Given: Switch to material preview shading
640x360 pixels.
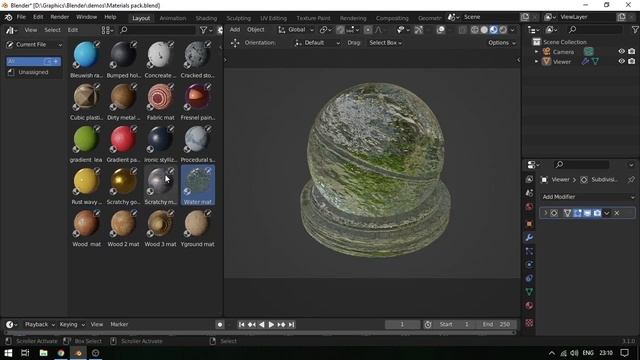Looking at the screenshot, I should point(493,30).
